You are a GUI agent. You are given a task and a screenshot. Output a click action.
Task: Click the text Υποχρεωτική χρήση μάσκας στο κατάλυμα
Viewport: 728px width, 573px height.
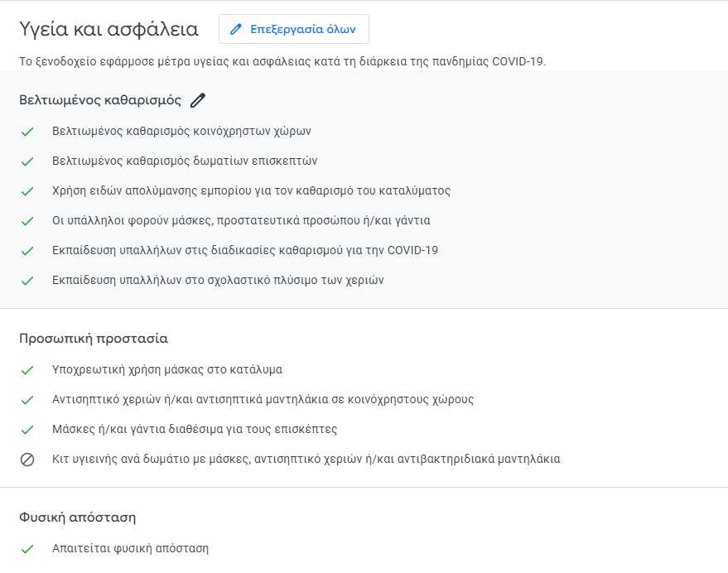click(167, 369)
